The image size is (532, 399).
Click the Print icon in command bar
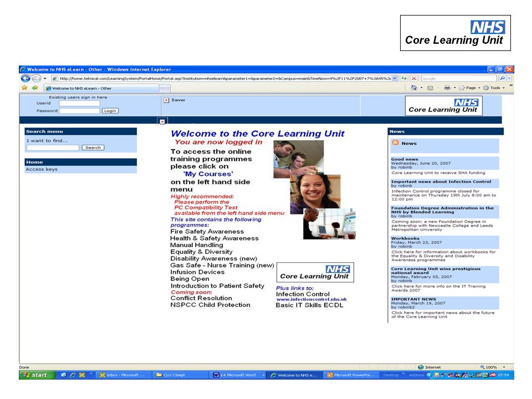coord(447,88)
